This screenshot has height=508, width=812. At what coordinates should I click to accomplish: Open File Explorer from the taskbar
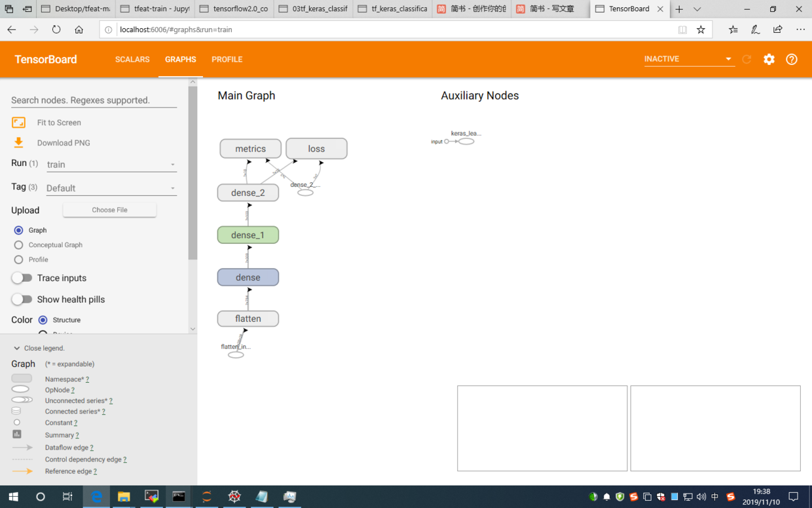[x=124, y=497]
